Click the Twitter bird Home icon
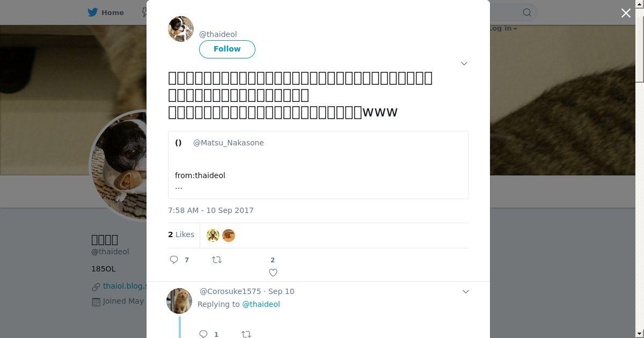The image size is (644, 338). pos(93,12)
